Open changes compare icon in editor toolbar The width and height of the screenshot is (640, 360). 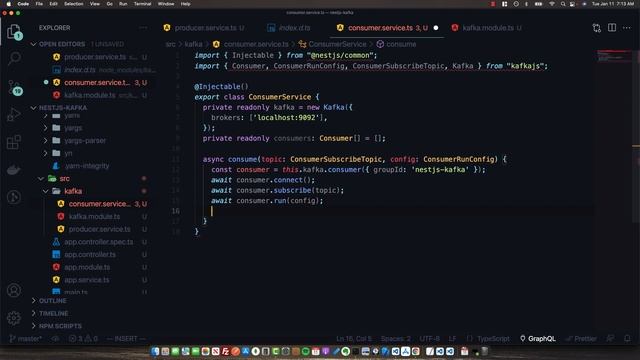[x=597, y=28]
